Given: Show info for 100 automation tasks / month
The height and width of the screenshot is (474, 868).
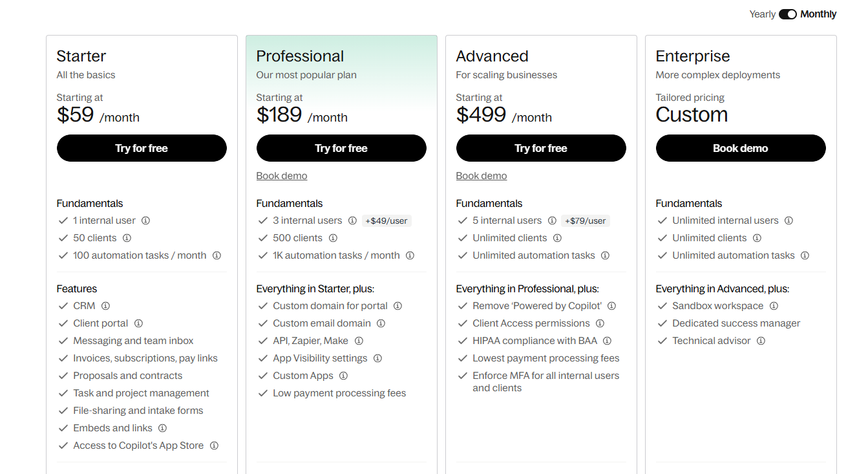Looking at the screenshot, I should (x=217, y=255).
